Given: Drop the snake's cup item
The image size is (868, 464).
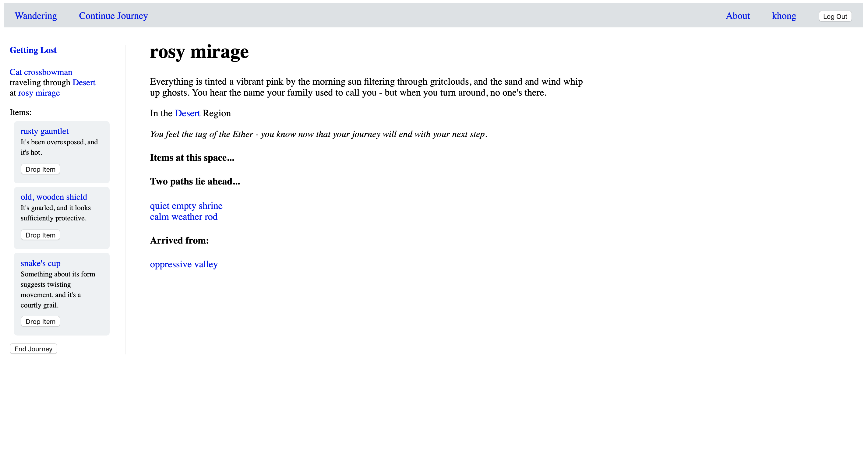Looking at the screenshot, I should [x=41, y=322].
